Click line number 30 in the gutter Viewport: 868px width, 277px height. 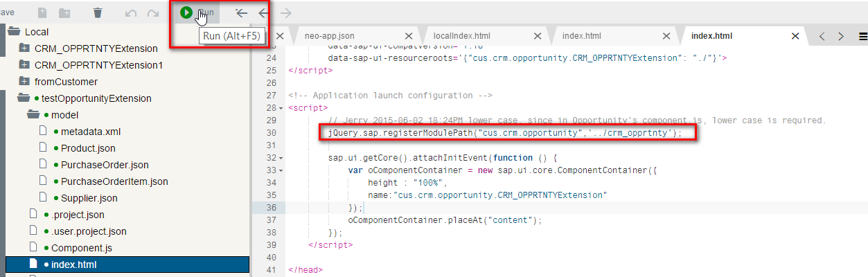click(270, 133)
